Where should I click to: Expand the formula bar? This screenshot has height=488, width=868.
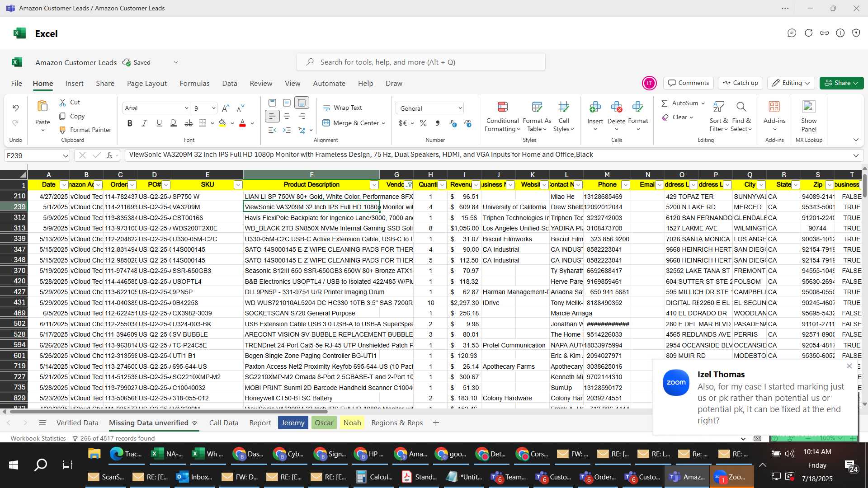(856, 155)
